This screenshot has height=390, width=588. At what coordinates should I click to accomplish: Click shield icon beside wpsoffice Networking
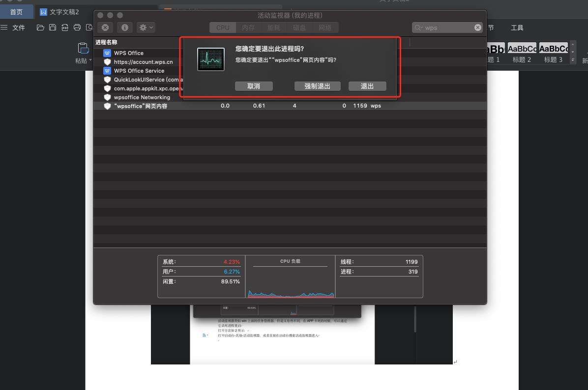tap(107, 97)
